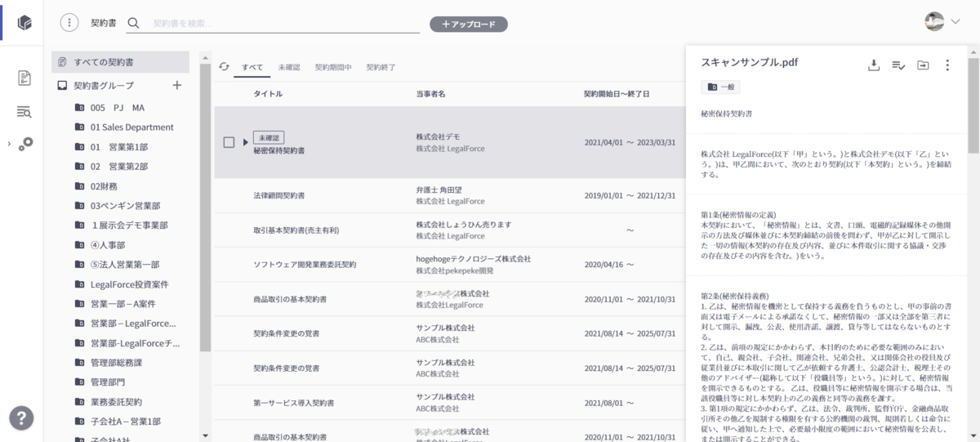Click the folder icon beside 02財務
Screen dimensions: 980x442
(80, 186)
